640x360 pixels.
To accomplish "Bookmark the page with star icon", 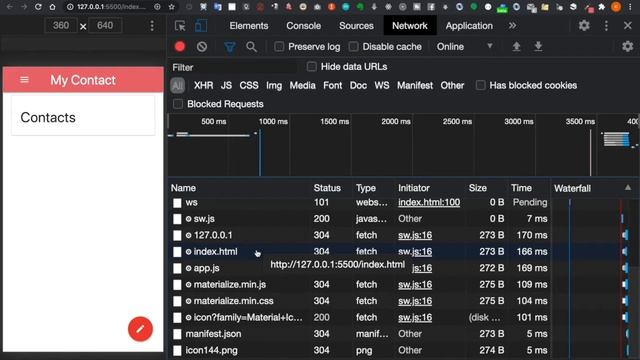I will click(171, 7).
